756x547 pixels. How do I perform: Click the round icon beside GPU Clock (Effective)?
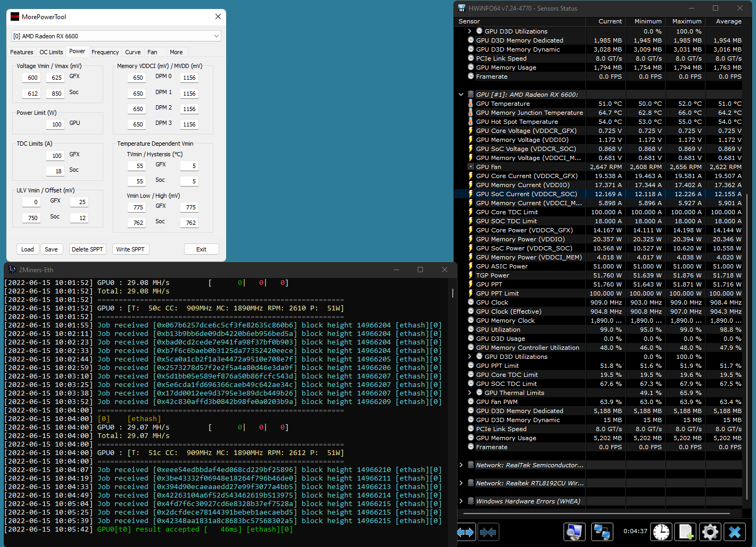pyautogui.click(x=470, y=312)
